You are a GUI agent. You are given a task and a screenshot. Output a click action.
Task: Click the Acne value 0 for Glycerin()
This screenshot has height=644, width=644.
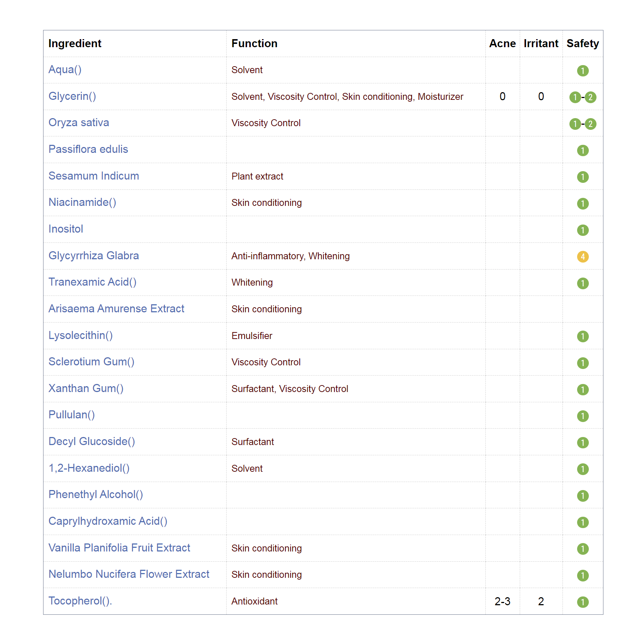point(503,97)
